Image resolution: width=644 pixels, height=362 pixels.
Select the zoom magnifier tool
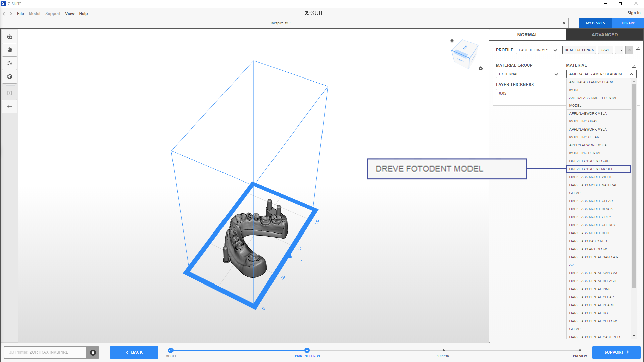(x=10, y=37)
